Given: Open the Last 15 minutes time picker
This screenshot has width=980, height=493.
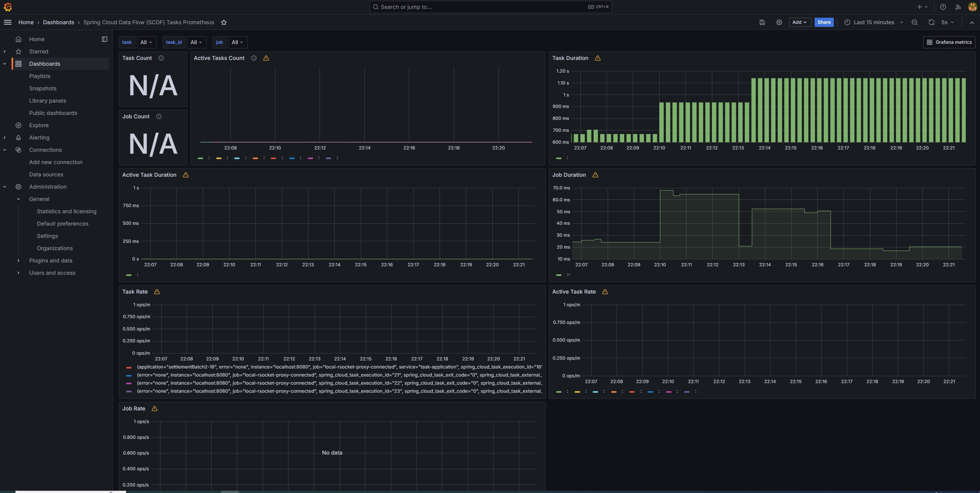Looking at the screenshot, I should (873, 22).
